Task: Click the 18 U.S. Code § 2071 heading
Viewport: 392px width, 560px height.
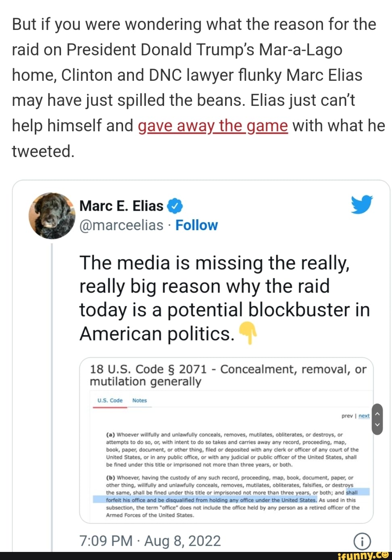Action: tap(228, 375)
